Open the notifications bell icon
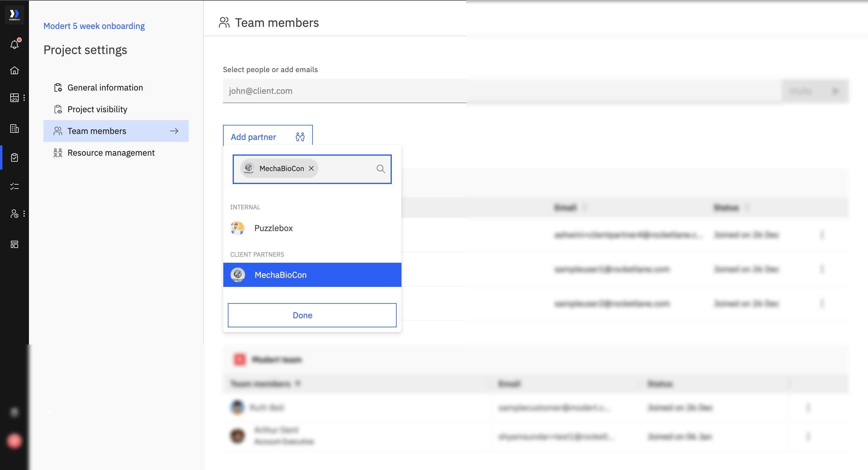The width and height of the screenshot is (868, 470). [14, 44]
